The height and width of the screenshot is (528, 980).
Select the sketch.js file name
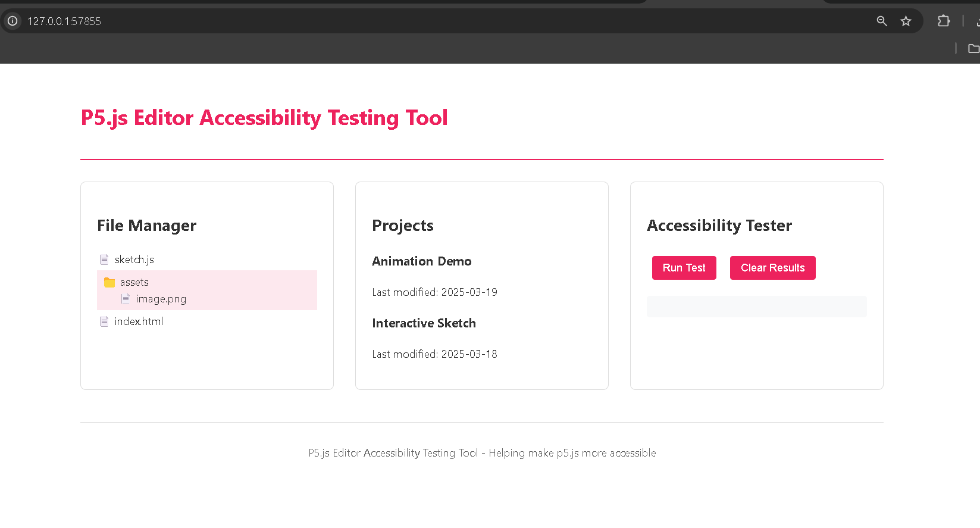(x=134, y=260)
